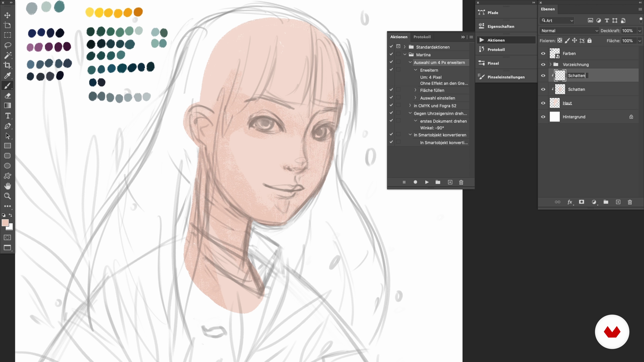This screenshot has height=362, width=644.
Task: Expand the in CMYK und Fogra 52 action
Action: pos(410,105)
